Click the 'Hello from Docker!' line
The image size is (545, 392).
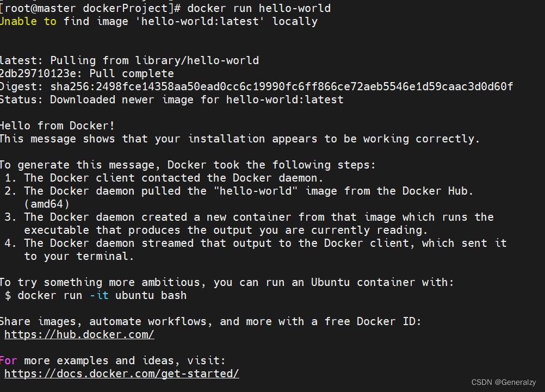pos(57,126)
